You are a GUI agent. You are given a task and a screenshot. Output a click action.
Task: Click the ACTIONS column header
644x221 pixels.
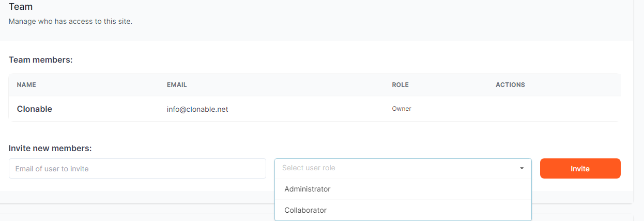(510, 85)
